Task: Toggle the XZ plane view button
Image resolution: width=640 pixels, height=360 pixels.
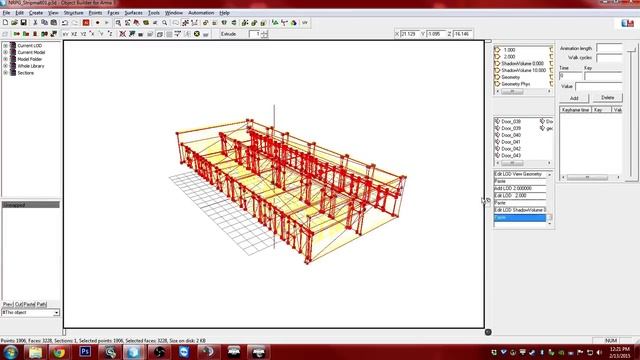Action: coord(74,34)
